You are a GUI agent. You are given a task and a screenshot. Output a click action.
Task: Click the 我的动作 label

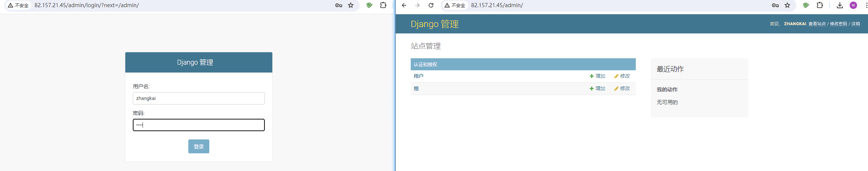(x=667, y=89)
